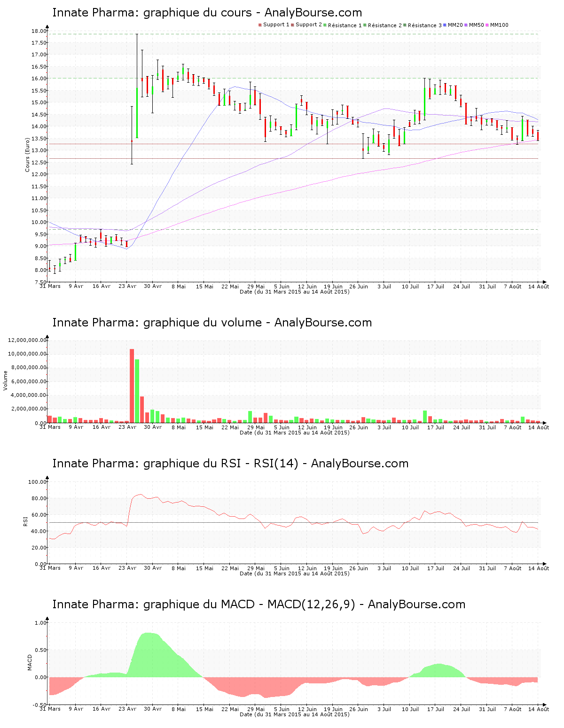Select the Support 2 legend label
The width and height of the screenshot is (564, 728).
pyautogui.click(x=309, y=25)
